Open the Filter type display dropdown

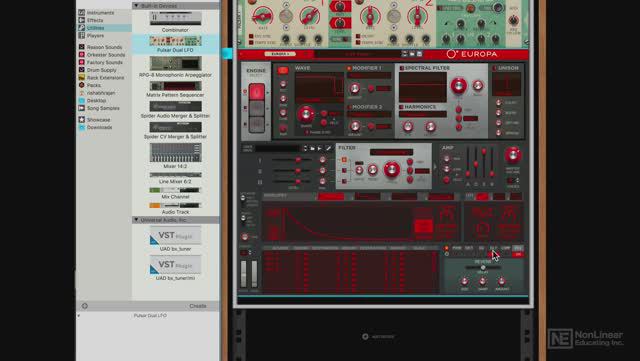[391, 152]
